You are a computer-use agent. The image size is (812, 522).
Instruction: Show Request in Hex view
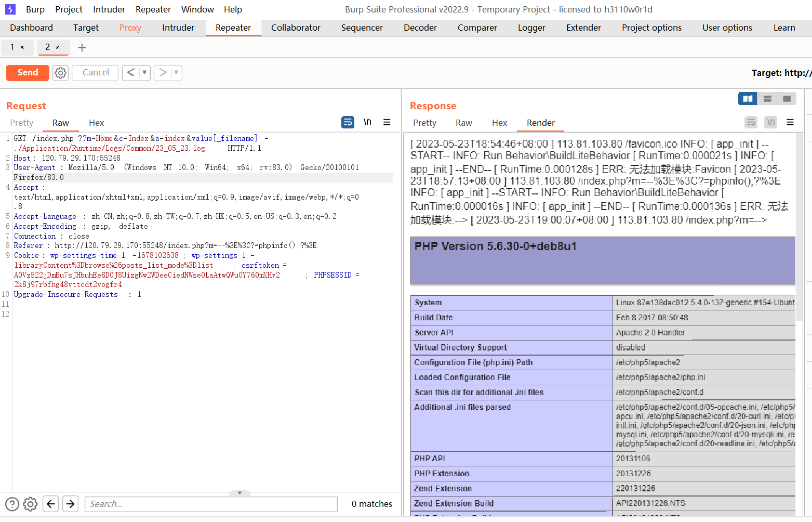pyautogui.click(x=96, y=123)
